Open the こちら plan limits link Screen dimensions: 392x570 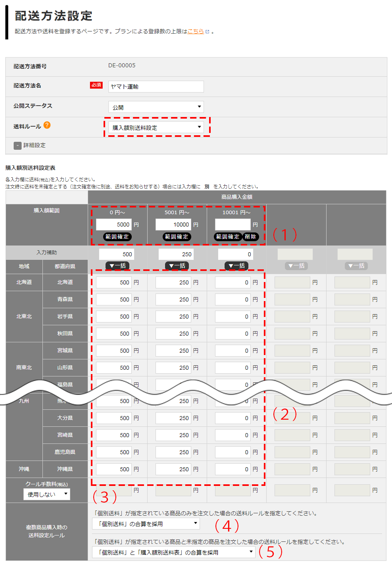coord(195,31)
